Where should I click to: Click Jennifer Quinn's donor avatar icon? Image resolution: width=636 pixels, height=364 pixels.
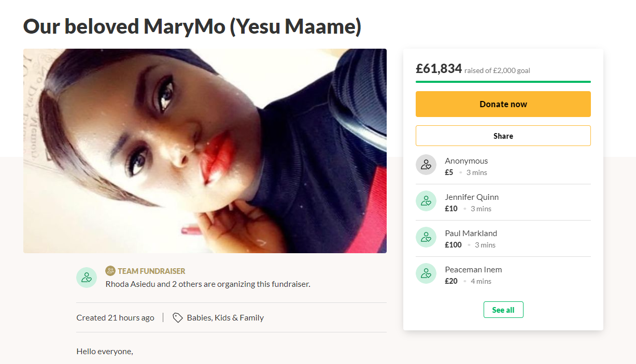[x=426, y=201]
